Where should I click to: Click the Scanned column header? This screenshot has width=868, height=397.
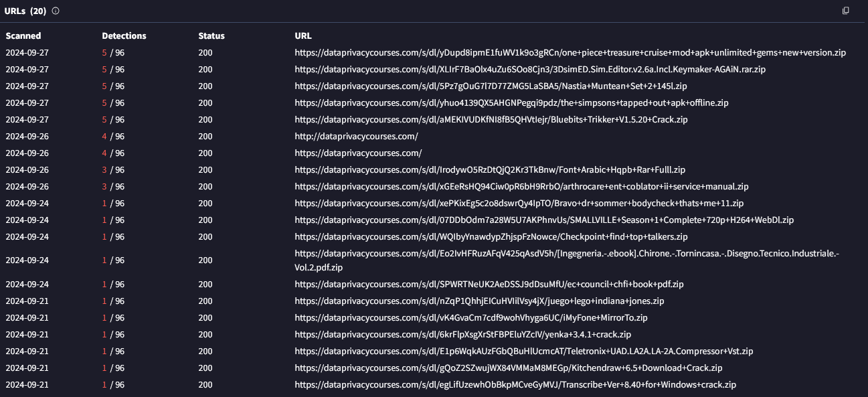tap(23, 36)
